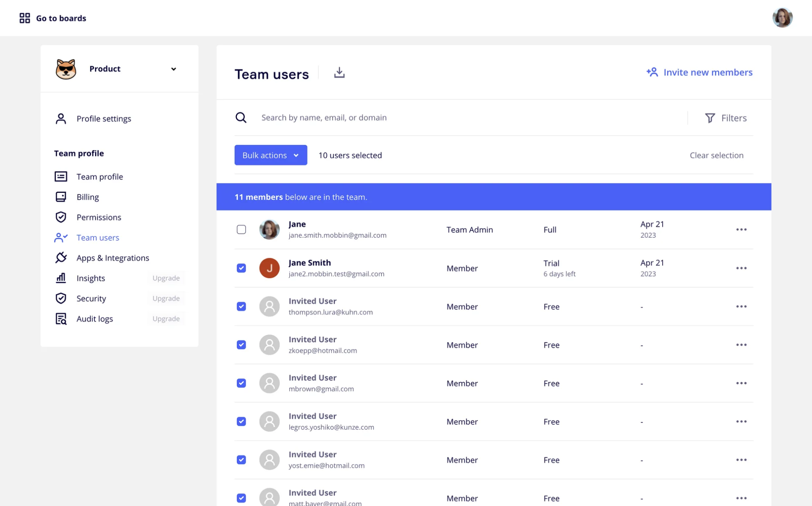Click the search magnifier icon
The width and height of the screenshot is (812, 506).
241,117
